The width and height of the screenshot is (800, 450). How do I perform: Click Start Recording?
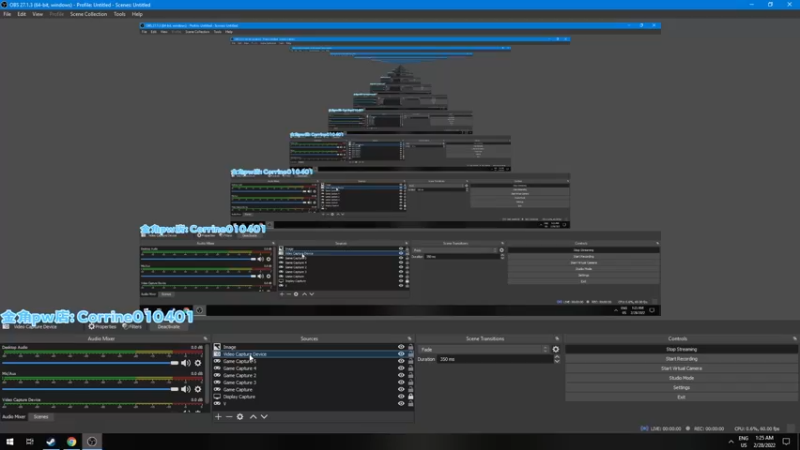point(681,359)
